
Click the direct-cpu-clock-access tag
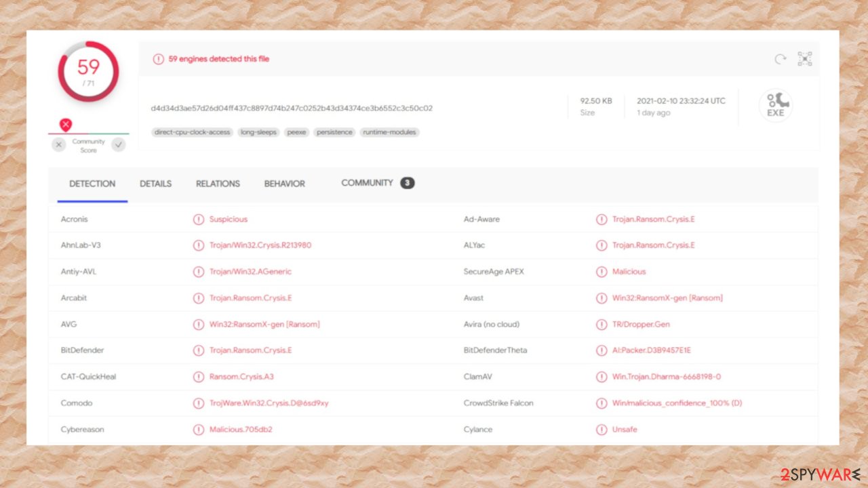pyautogui.click(x=193, y=132)
